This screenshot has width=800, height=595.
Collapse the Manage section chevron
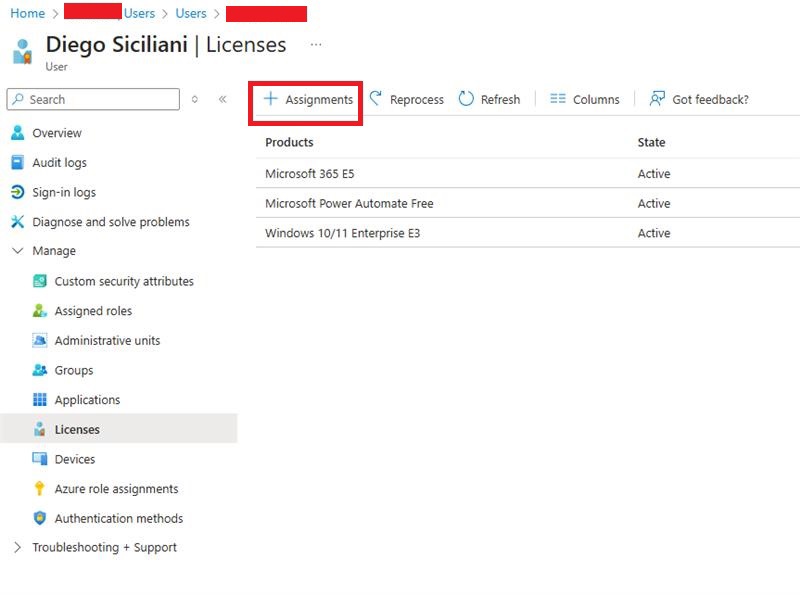point(18,251)
